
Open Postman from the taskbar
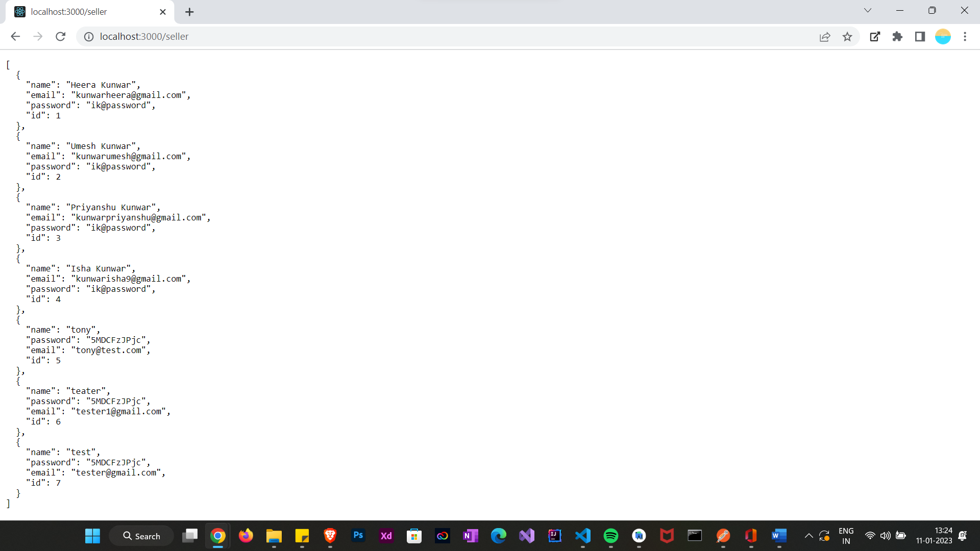(x=723, y=536)
